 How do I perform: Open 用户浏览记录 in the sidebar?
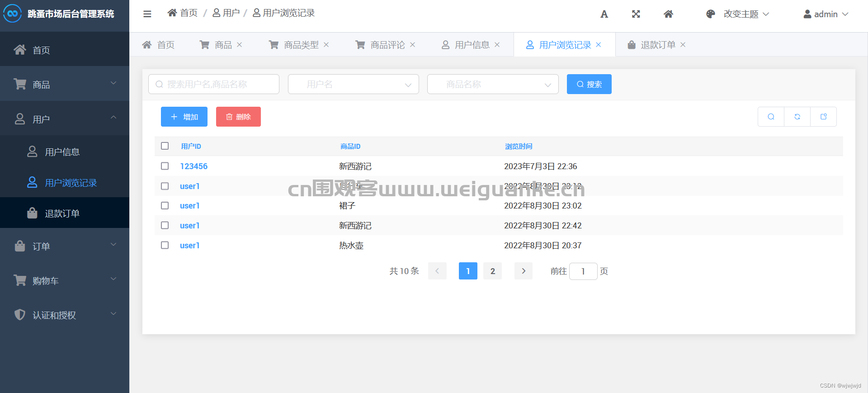click(65, 182)
